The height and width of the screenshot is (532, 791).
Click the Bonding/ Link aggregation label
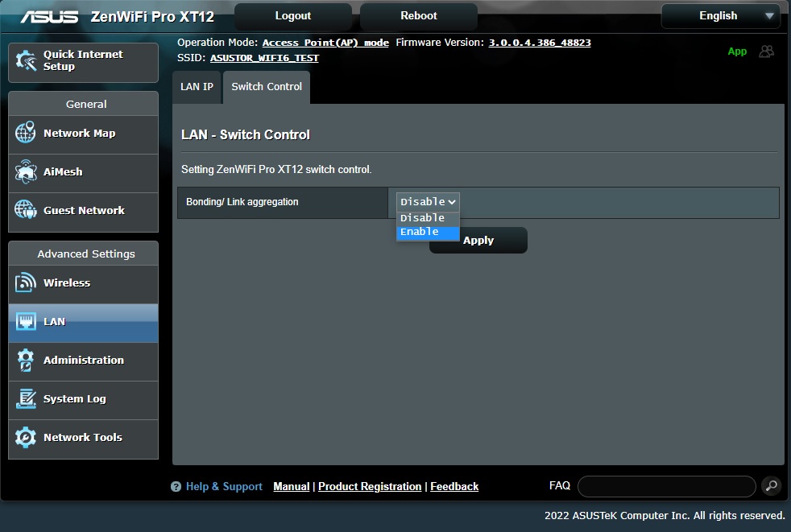(x=242, y=202)
